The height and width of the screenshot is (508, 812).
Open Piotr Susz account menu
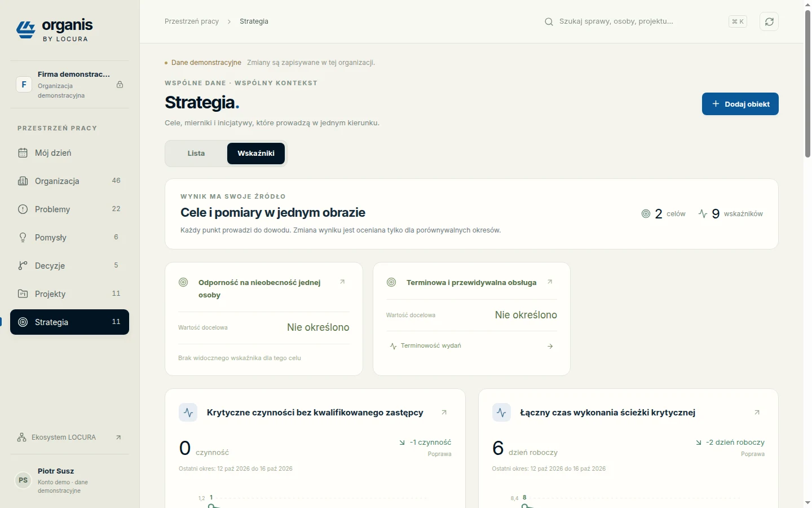point(69,480)
